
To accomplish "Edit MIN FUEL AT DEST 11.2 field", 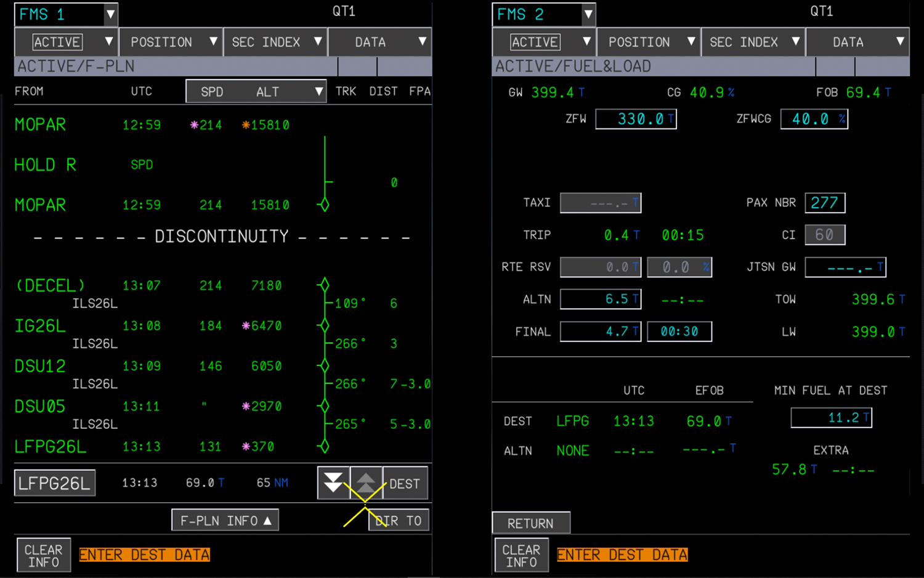I will 832,418.
